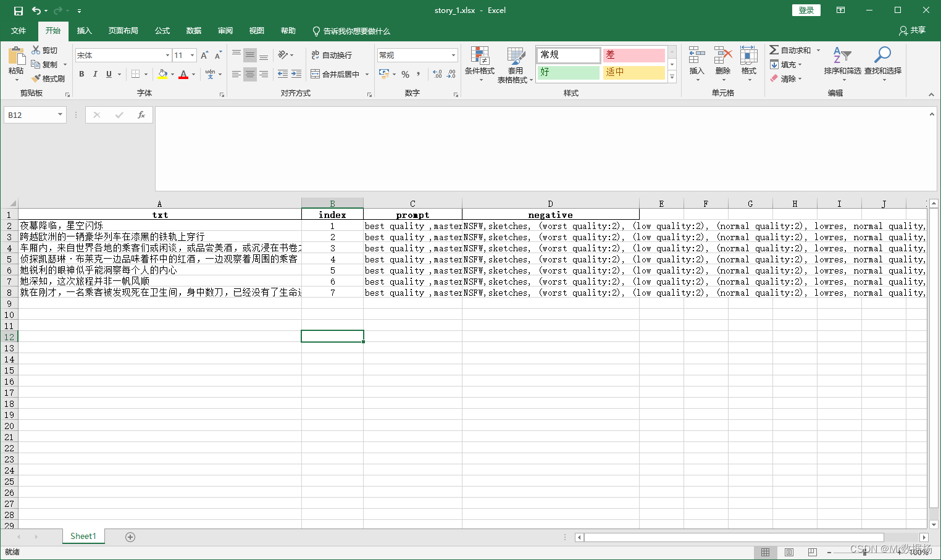Viewport: 941px width, 560px height.
Task: Select column D header
Action: tap(550, 204)
